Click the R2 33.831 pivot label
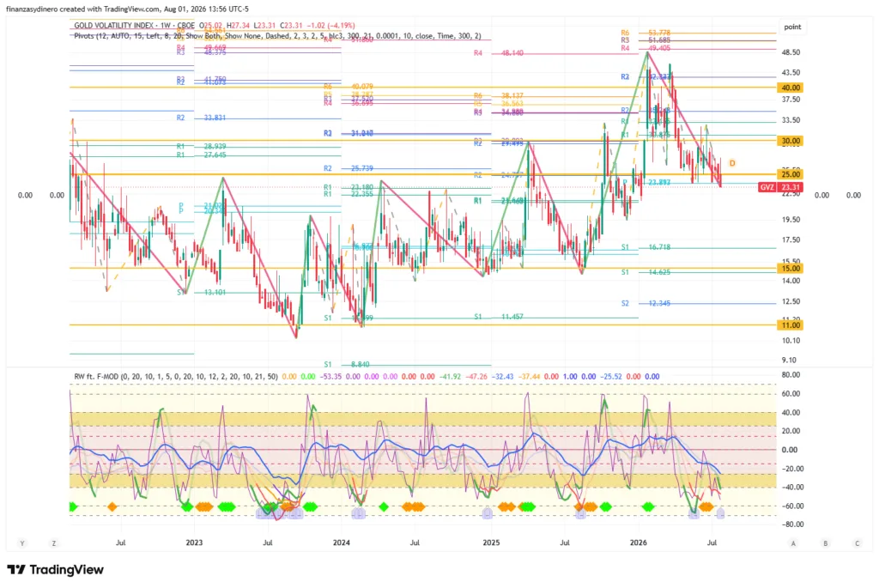This screenshot has height=588, width=879. 201,118
